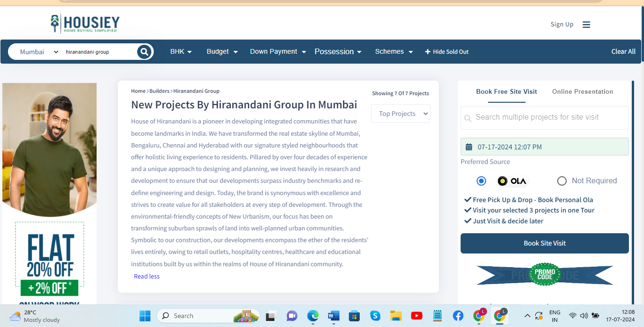Click the Promo Code badge
Viewport: 644px width, 327px height.
pyautogui.click(x=545, y=275)
